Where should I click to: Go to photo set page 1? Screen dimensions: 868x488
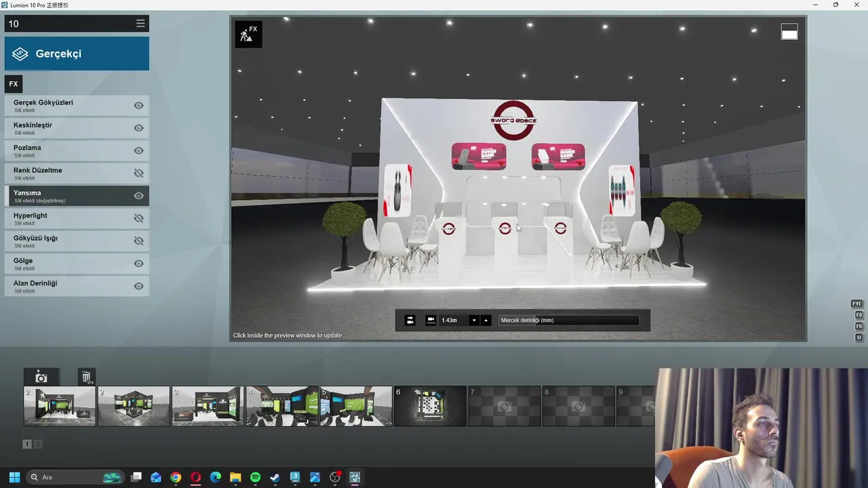click(x=27, y=444)
